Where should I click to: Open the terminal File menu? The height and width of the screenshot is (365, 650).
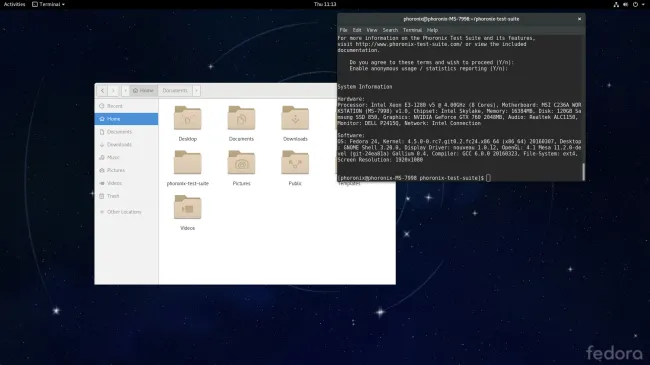point(344,30)
